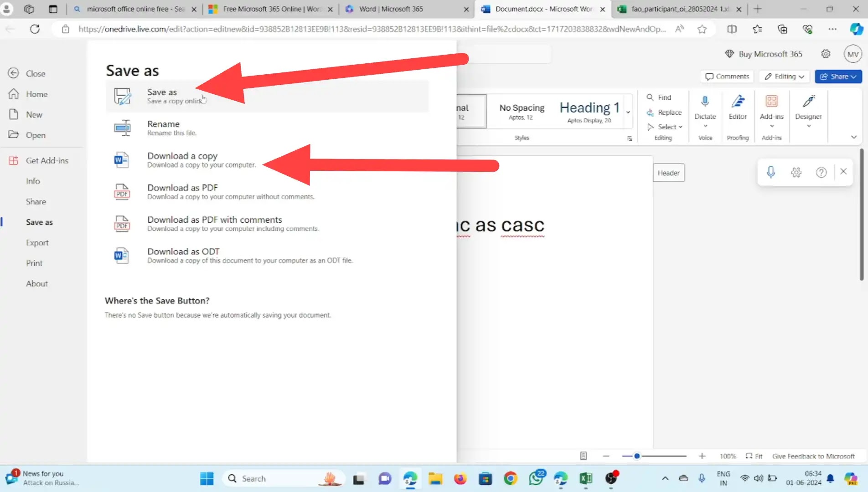Expand the Select dropdown in Editing group
Screen dimensions: 868x492
pyautogui.click(x=665, y=127)
